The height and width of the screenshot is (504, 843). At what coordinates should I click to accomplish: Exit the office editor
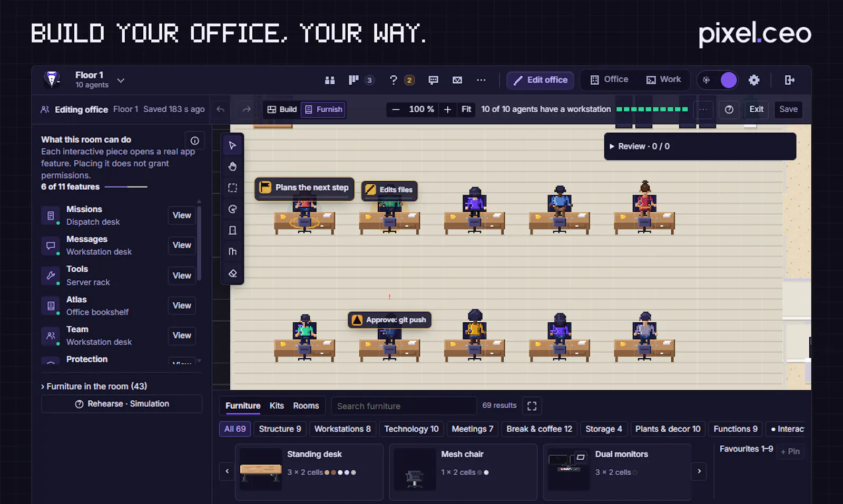click(x=756, y=110)
